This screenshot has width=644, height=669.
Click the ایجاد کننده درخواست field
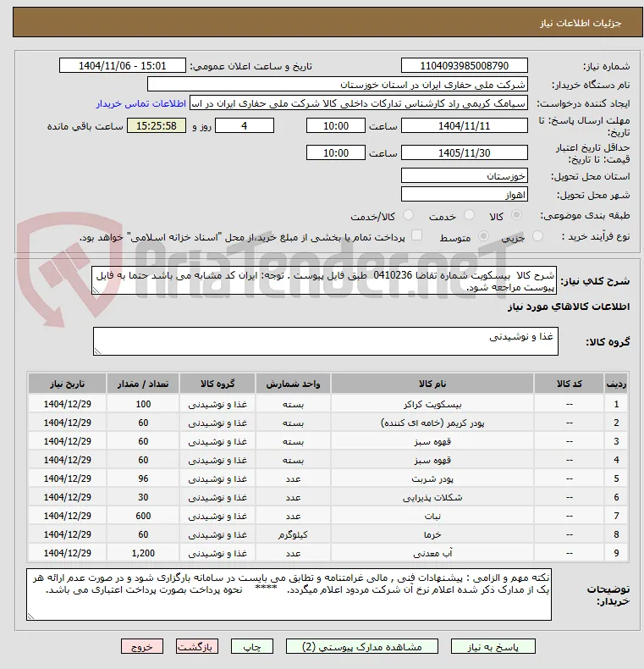(x=359, y=103)
